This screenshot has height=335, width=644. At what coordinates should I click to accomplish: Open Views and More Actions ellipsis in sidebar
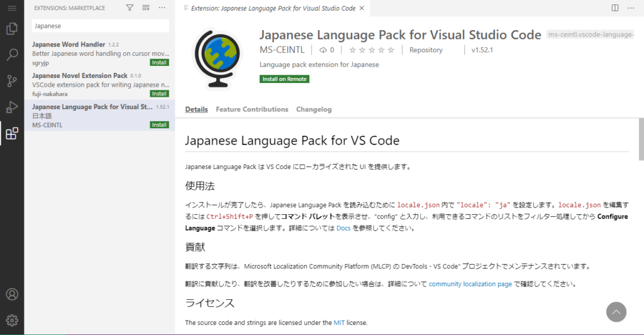pyautogui.click(x=162, y=8)
